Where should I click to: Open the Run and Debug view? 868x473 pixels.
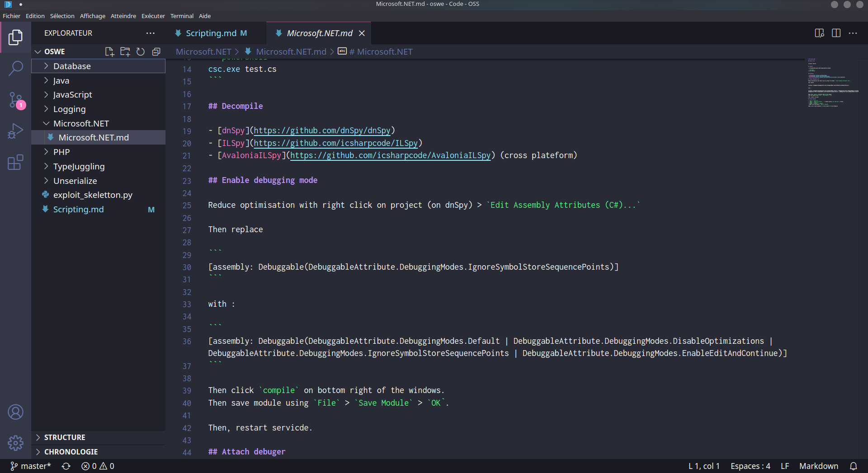click(x=16, y=131)
